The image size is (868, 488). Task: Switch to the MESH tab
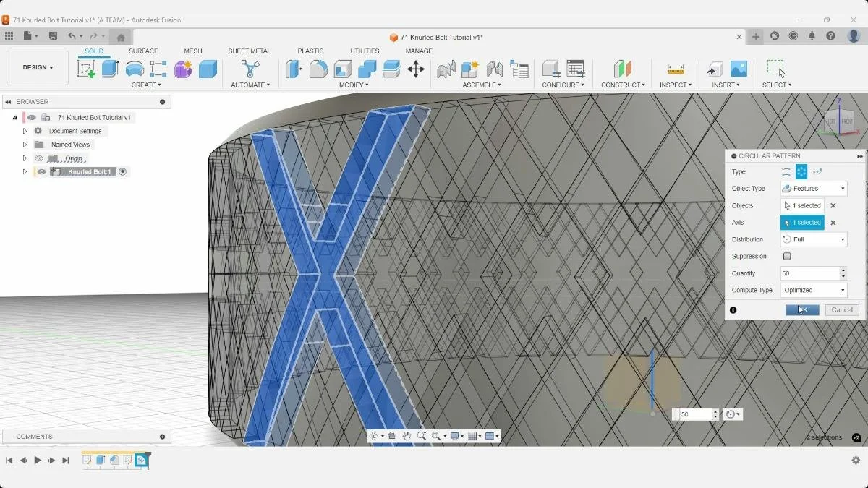pyautogui.click(x=193, y=51)
